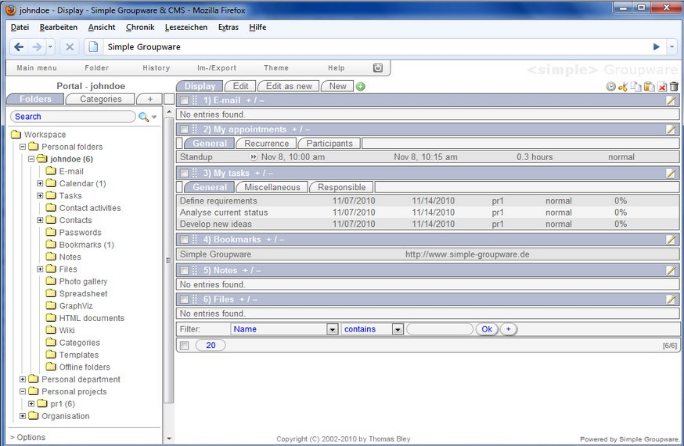Click the browser back arrow
The image size is (684, 446).
point(20,47)
